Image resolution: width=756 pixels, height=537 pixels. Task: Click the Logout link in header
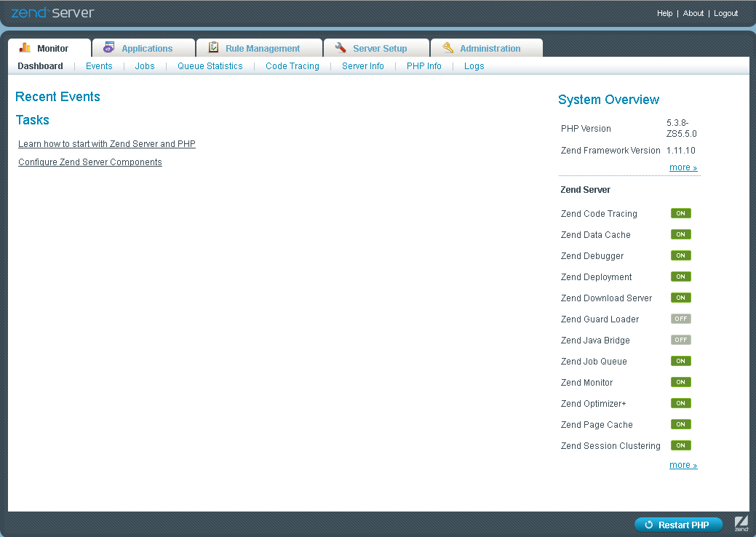pos(725,13)
